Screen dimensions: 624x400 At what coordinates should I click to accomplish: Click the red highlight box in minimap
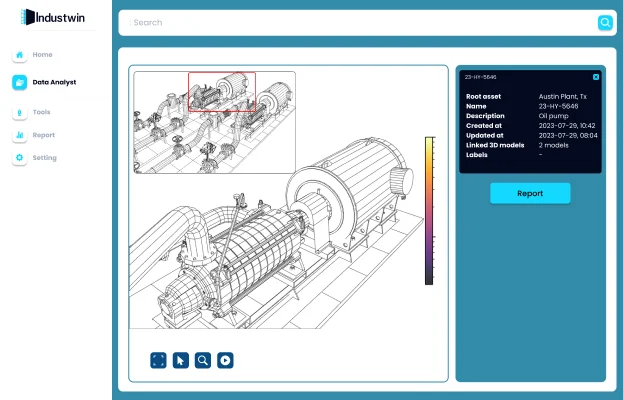tap(222, 91)
